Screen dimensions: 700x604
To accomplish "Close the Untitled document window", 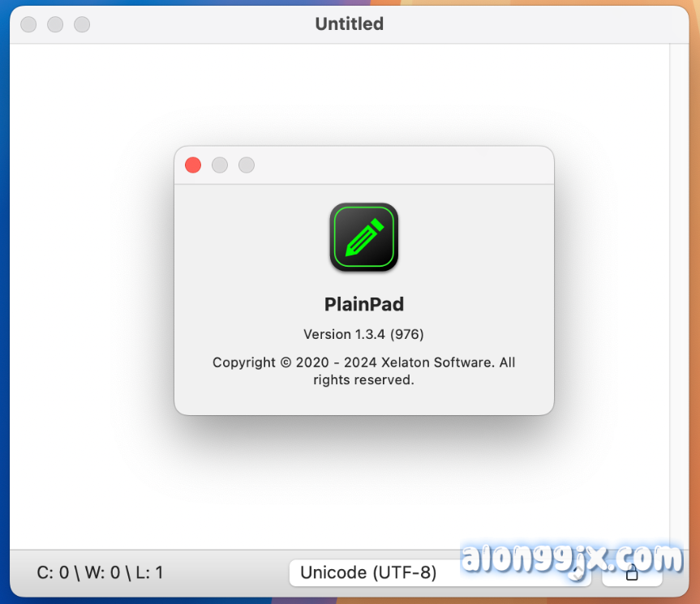I will [x=28, y=24].
